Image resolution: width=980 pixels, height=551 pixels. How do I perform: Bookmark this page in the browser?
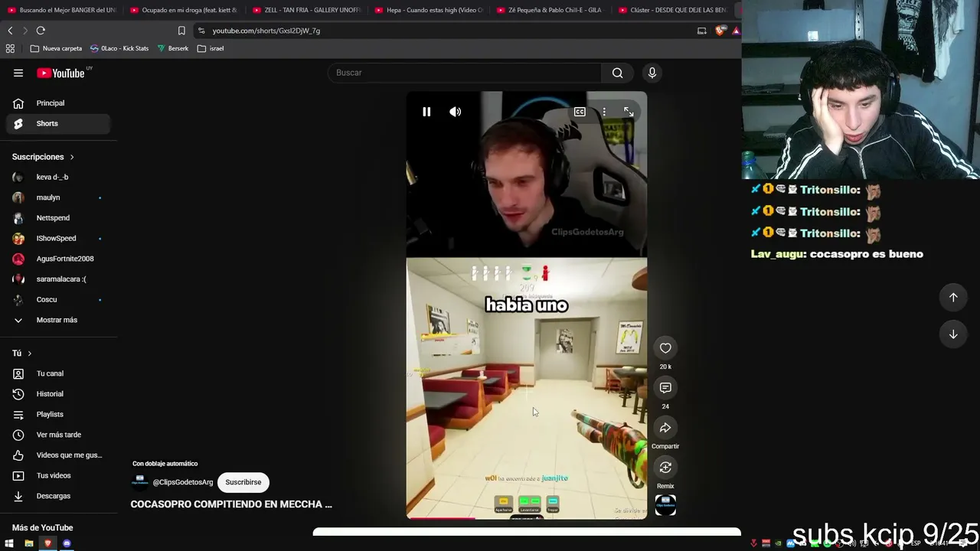[181, 31]
